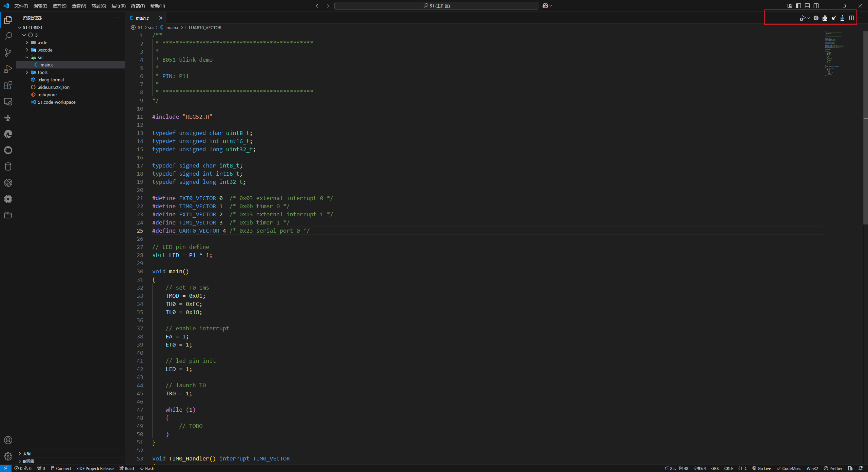Open the Source Control view

pos(8,52)
